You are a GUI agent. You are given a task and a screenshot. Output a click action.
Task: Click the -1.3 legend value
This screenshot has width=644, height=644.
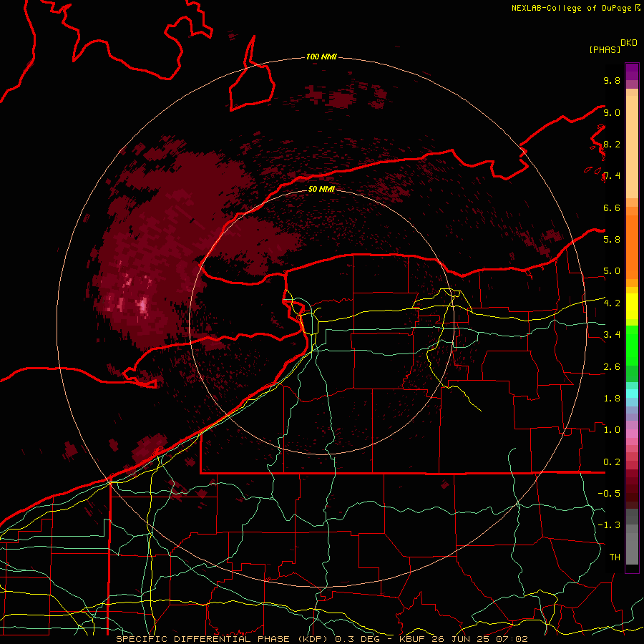tap(609, 525)
